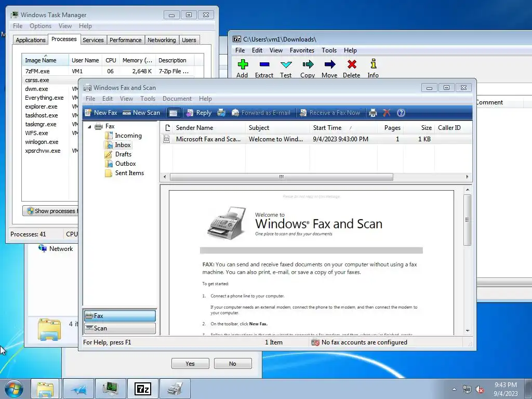Click the Forward as E-mail button
Screen dimensions: 532x399
(261, 113)
